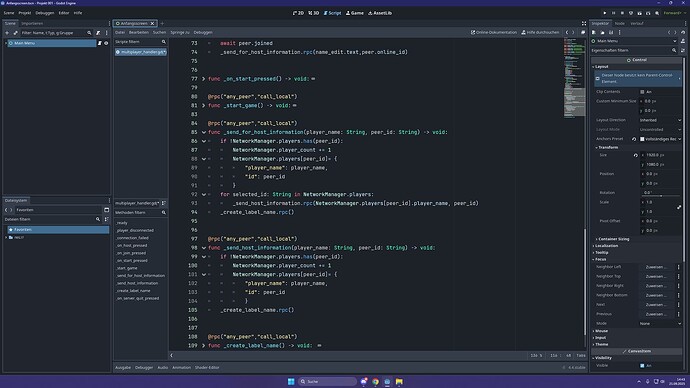Adjust the Rotation slider
The width and height of the screenshot is (690, 388).
[x=661, y=196]
